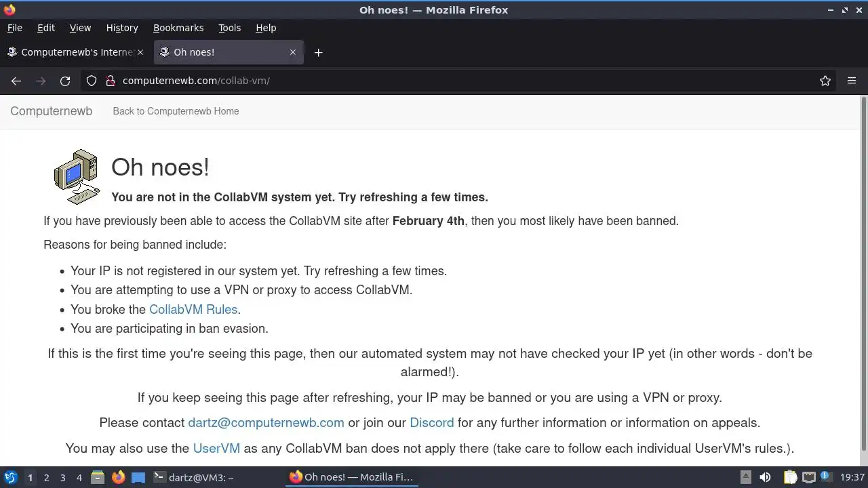The width and height of the screenshot is (868, 488).
Task: Open the volume control tray icon
Action: tap(765, 477)
